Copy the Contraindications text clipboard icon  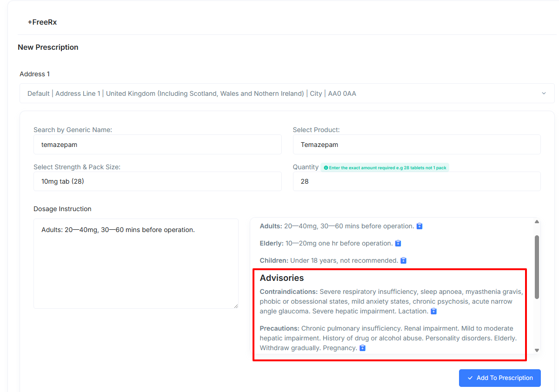tap(434, 311)
